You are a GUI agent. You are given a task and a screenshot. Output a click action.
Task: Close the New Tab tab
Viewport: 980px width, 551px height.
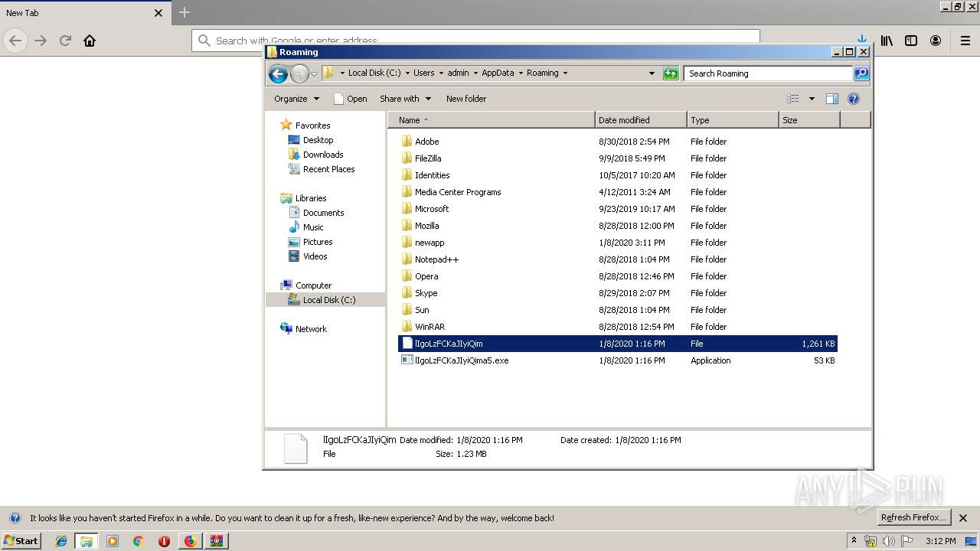(158, 13)
